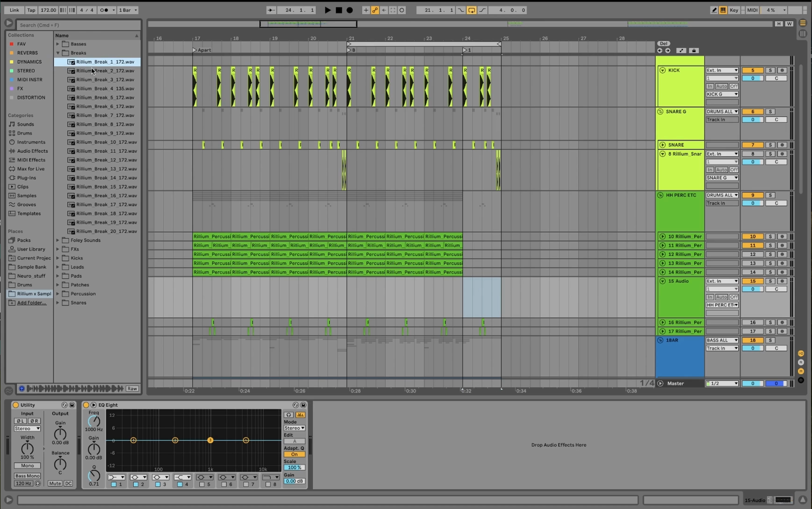Open SNARE G output DRUMS ALL dropdown
Image resolution: width=812 pixels, height=509 pixels.
click(722, 111)
